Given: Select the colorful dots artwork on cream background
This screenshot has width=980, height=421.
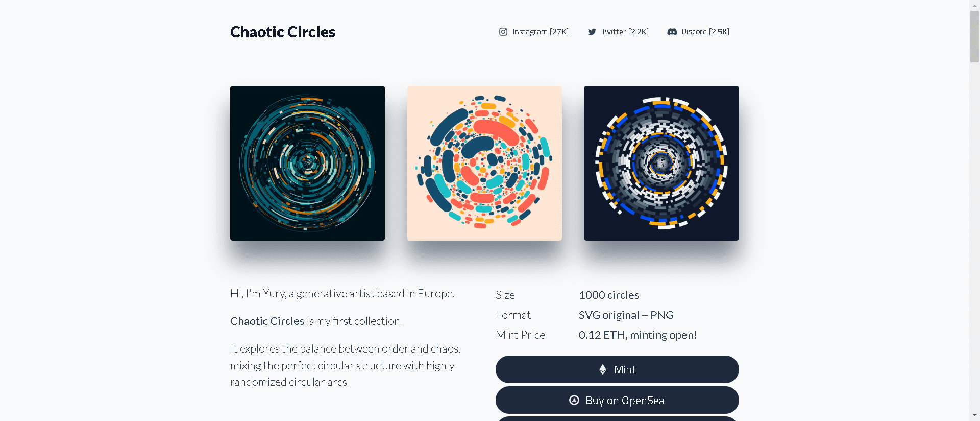Looking at the screenshot, I should [x=484, y=163].
